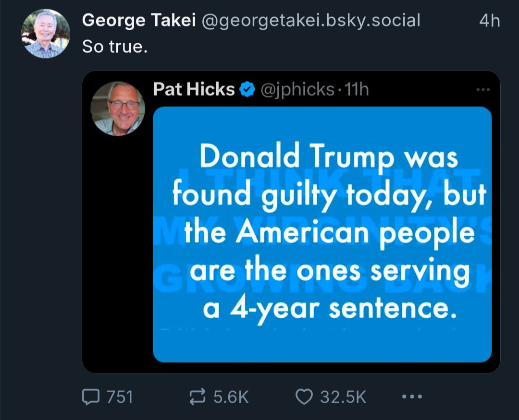Click Pat Hicks's profile photo
This screenshot has width=519, height=420.
[118, 108]
